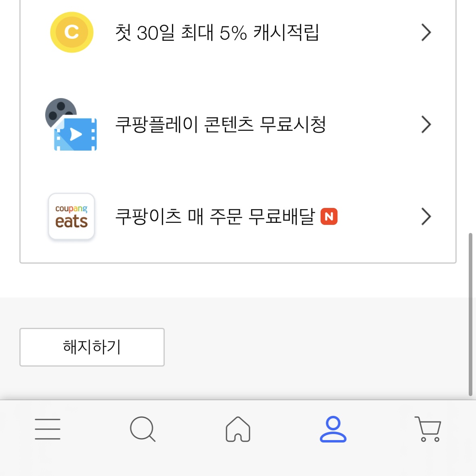Open the Coupang Play video icon
The height and width of the screenshot is (476, 476).
(75, 133)
